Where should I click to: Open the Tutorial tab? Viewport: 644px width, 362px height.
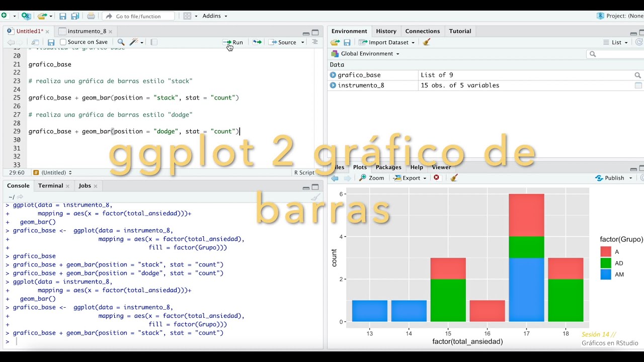460,31
